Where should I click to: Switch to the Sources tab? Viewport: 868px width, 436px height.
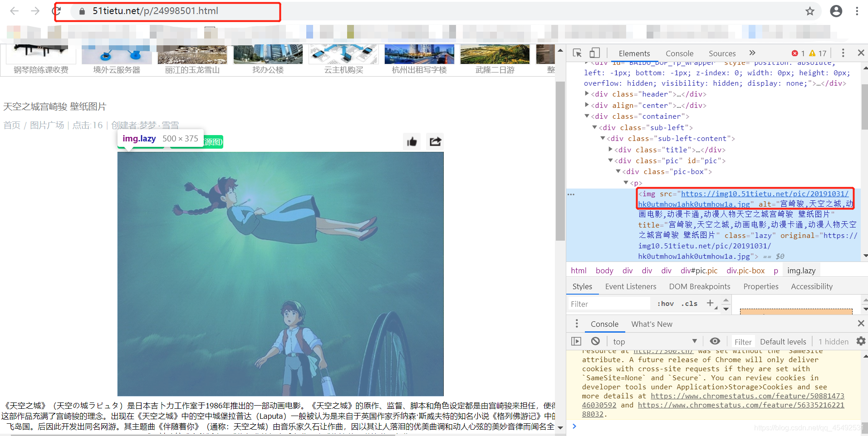tap(722, 53)
